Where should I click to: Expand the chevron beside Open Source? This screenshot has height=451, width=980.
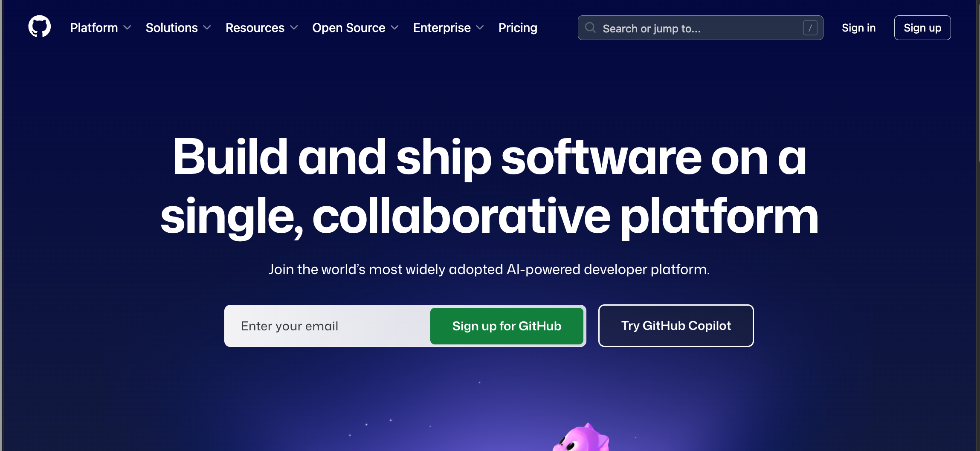pyautogui.click(x=395, y=28)
